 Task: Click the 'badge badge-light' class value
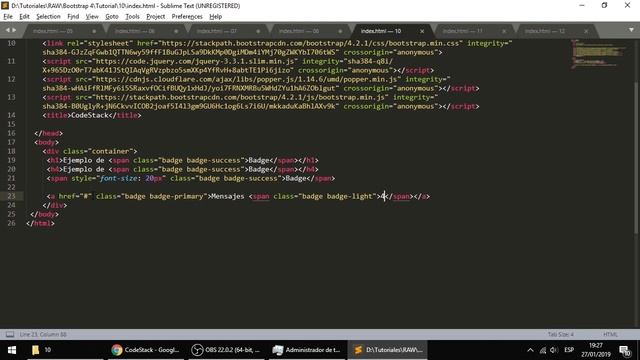337,196
